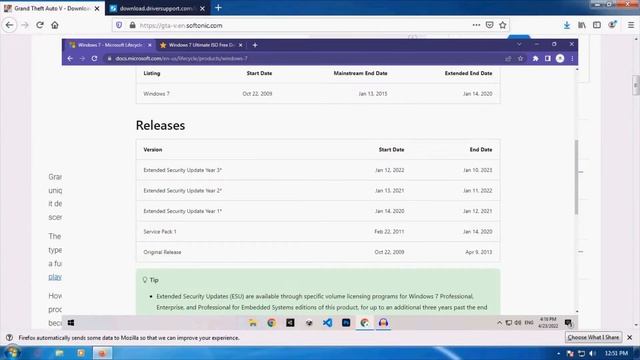Click 'Extended End Date' column header
640x360 pixels.
[x=468, y=73]
